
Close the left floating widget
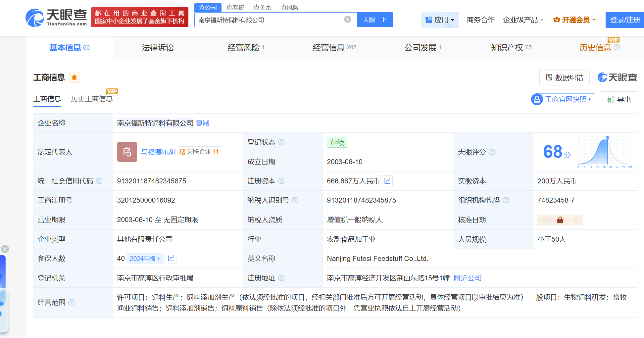point(5,249)
